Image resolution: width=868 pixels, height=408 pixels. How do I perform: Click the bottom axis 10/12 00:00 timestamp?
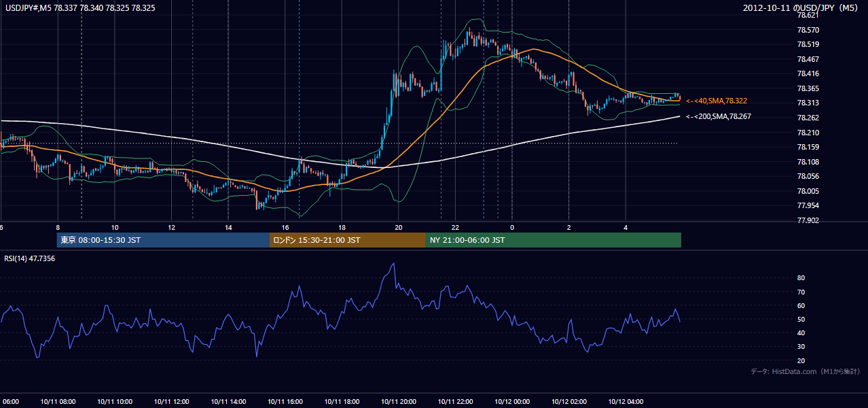tap(512, 401)
